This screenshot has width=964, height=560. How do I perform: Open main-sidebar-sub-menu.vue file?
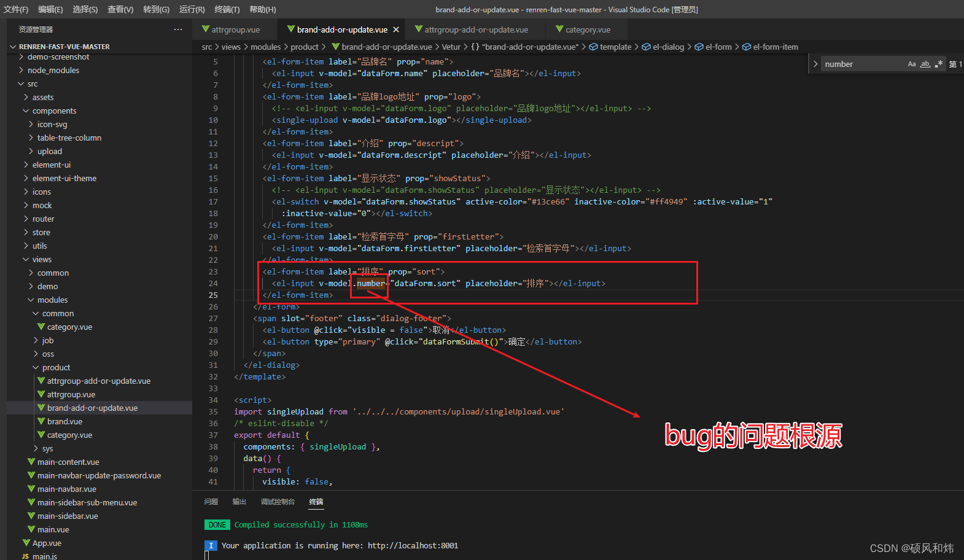click(87, 502)
